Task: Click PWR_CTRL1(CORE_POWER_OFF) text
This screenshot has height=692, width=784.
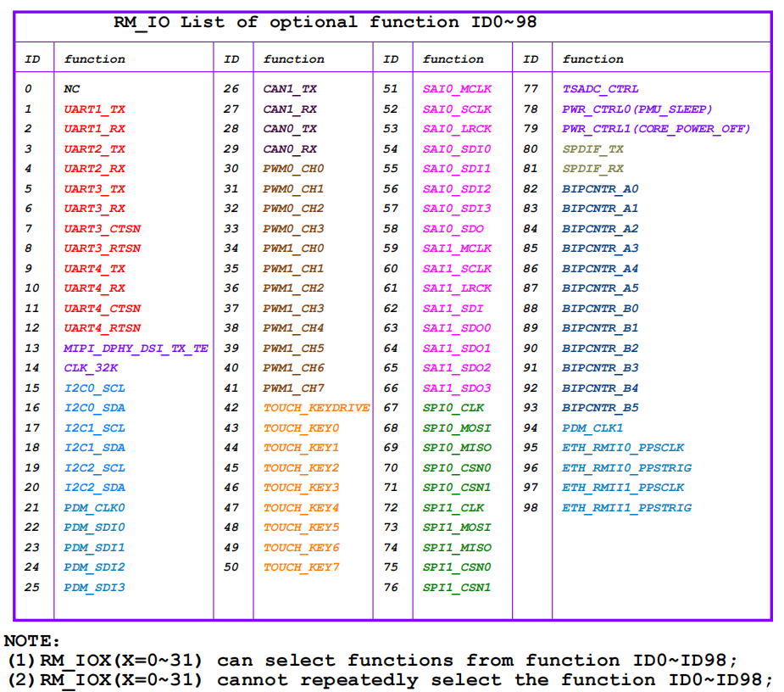Action: tap(656, 129)
